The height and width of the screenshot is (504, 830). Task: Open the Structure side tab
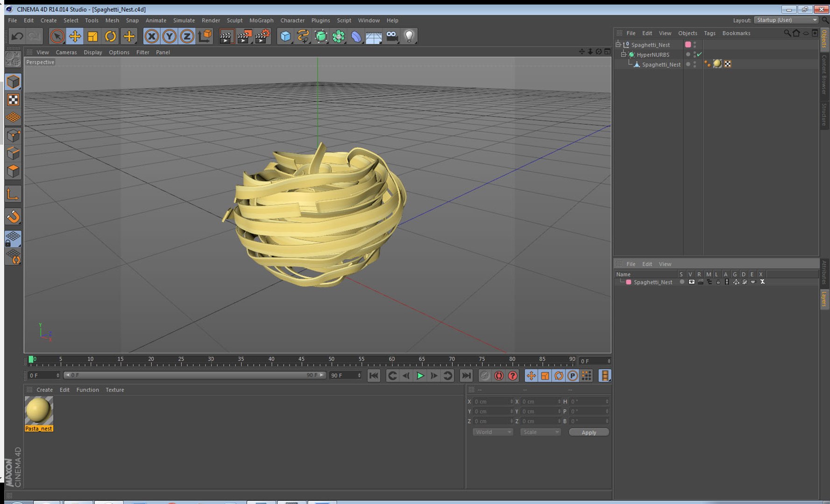click(x=824, y=114)
